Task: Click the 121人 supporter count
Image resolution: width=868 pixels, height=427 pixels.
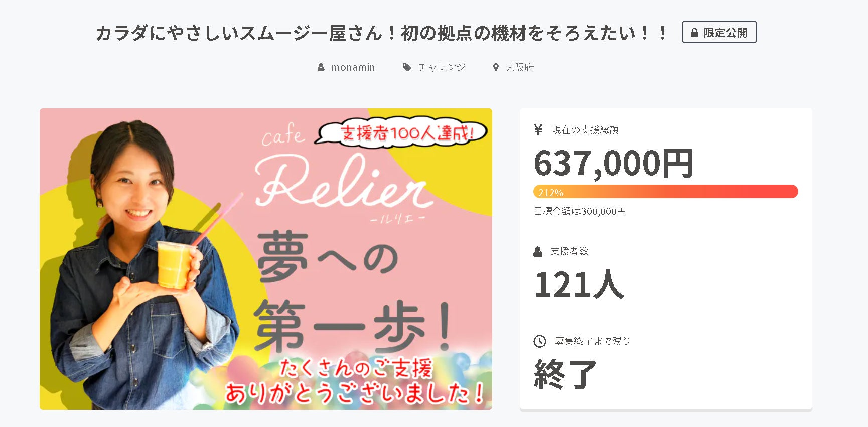Action: (x=579, y=284)
